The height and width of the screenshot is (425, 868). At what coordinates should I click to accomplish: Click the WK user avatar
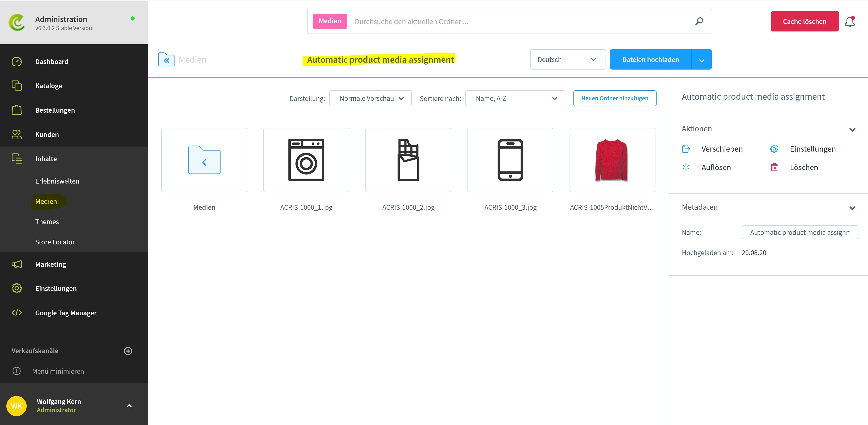[x=16, y=406]
